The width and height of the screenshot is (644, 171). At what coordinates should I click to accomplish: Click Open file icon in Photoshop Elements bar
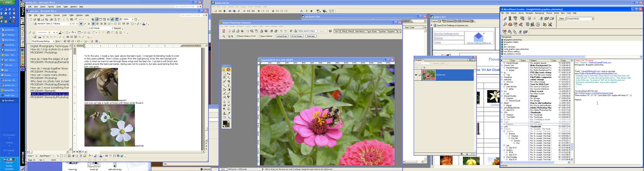tap(233, 31)
